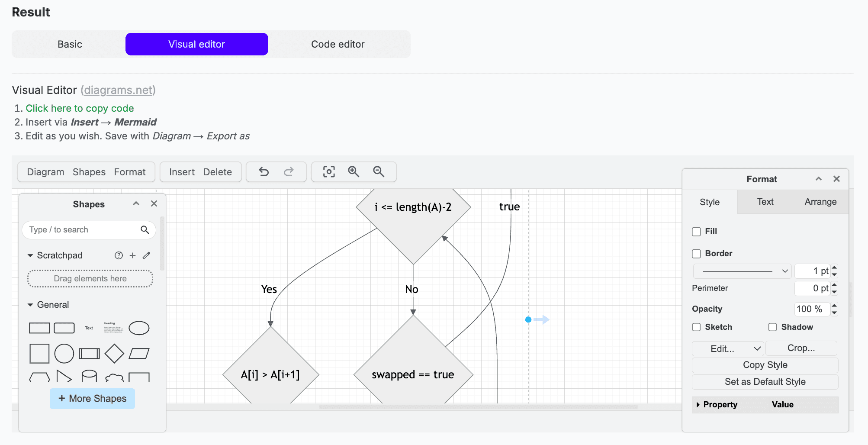Click the shapes search input field
Image resolution: width=868 pixels, height=445 pixels.
point(82,230)
